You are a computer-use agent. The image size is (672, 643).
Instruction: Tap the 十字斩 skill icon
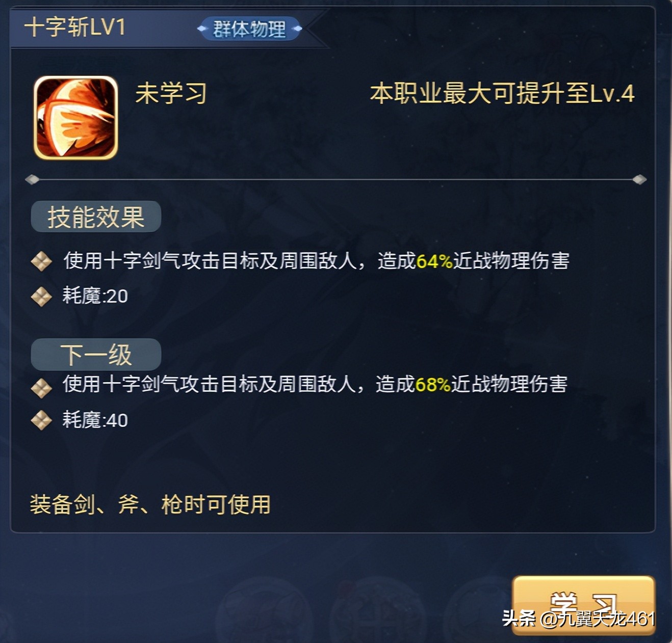pyautogui.click(x=76, y=118)
